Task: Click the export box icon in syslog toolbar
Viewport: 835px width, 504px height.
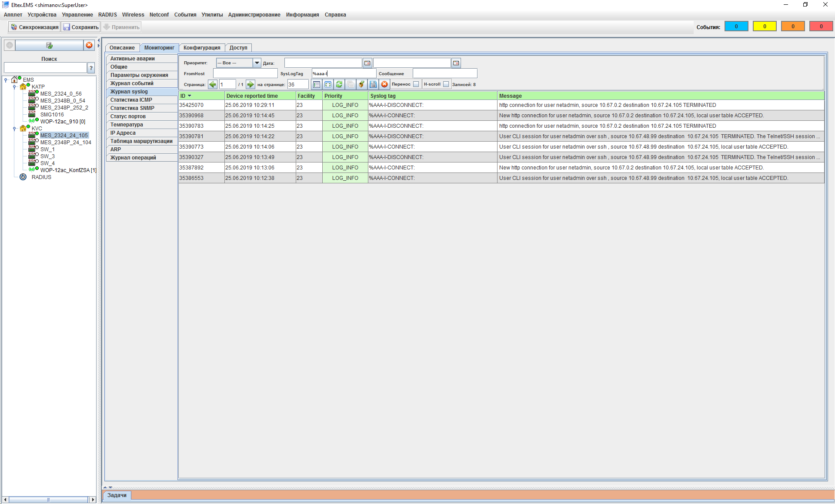Action: [x=362, y=84]
